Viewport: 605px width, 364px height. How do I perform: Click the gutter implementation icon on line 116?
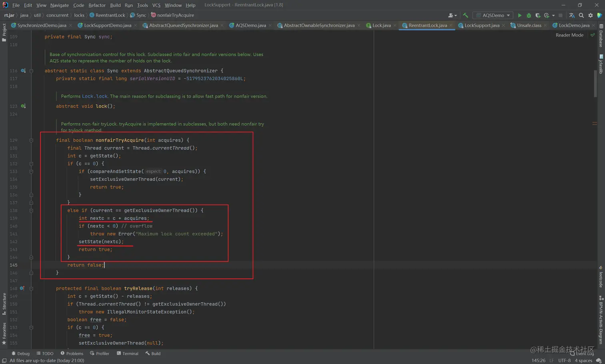pos(23,71)
